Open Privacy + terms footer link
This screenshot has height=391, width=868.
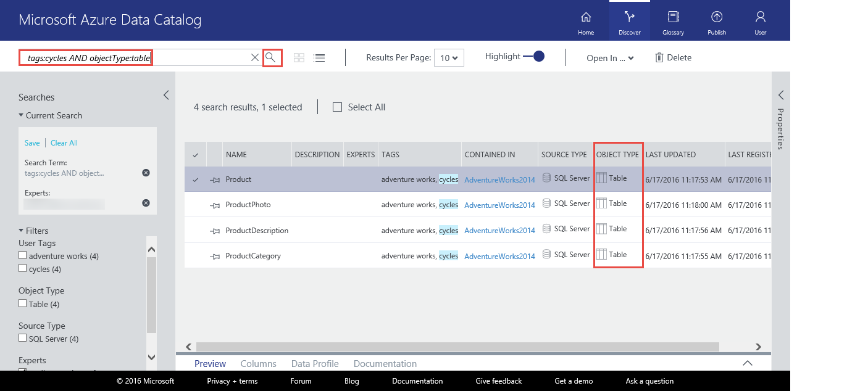click(232, 381)
